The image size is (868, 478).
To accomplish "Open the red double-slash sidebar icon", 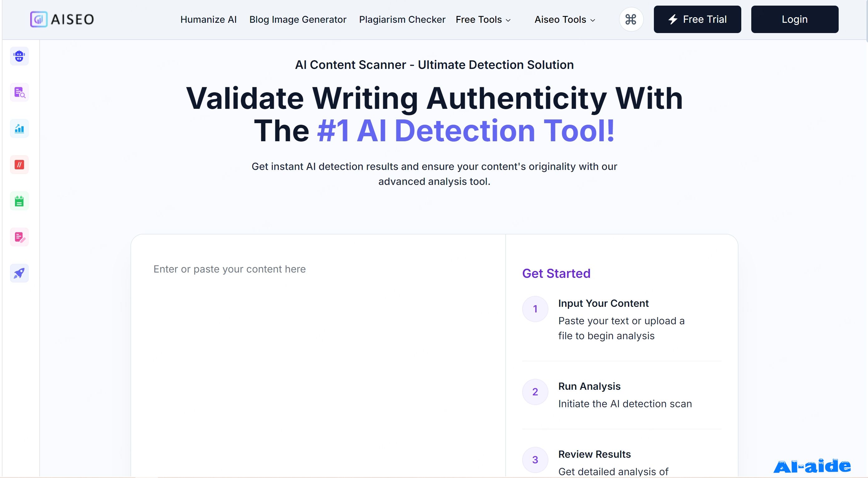I will tap(19, 165).
